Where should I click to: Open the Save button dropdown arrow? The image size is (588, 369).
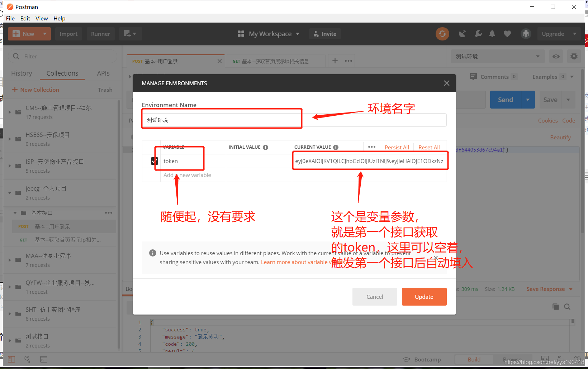[x=568, y=100]
